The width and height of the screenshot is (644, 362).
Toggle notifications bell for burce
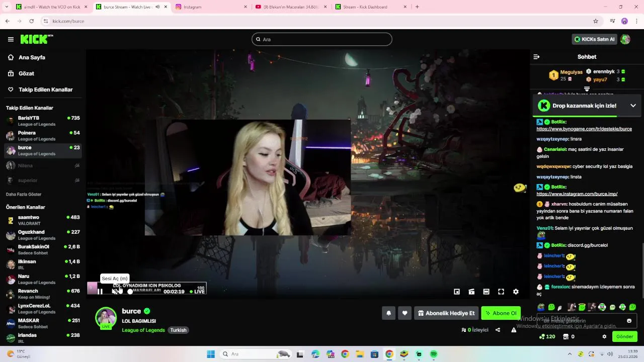(x=388, y=313)
